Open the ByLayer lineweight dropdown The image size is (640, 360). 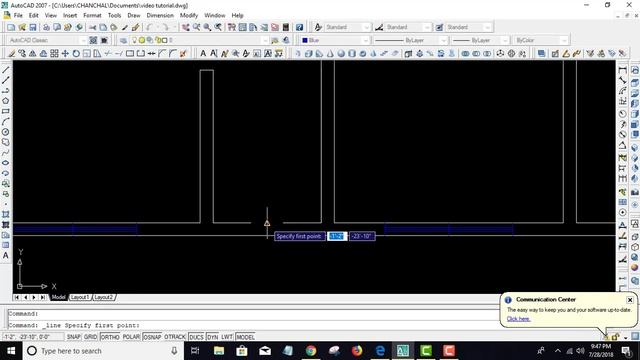coord(480,40)
